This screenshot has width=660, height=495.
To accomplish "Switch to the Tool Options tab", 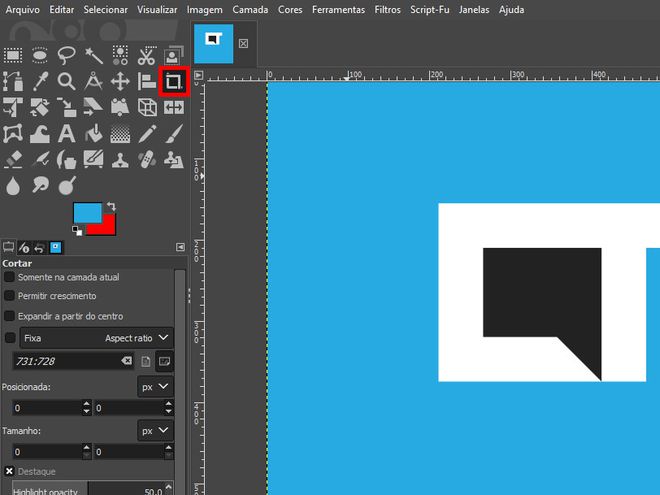I will 8,248.
